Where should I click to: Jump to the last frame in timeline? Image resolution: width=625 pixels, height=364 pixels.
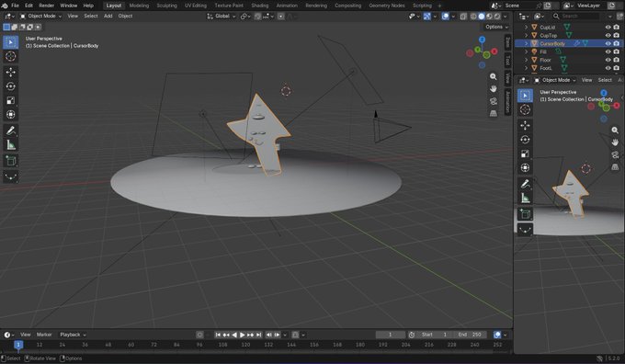pyautogui.click(x=258, y=335)
